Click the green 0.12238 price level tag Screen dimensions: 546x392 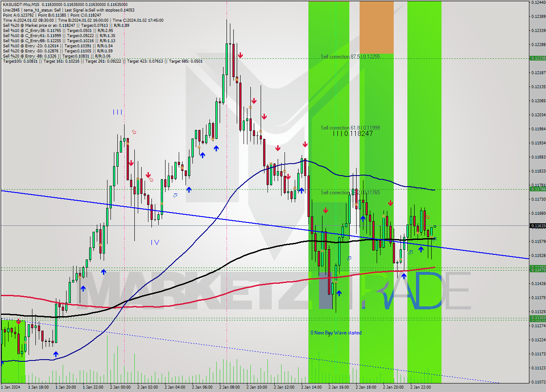click(537, 58)
